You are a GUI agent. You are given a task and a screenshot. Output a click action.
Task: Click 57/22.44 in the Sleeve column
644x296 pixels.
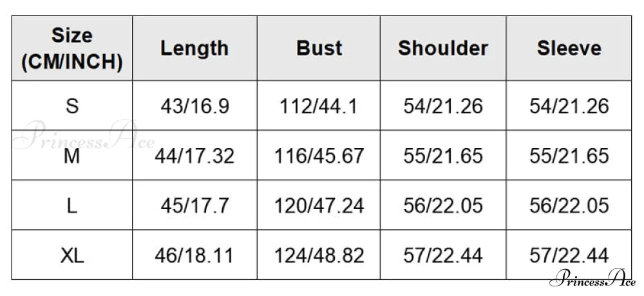pos(569,255)
